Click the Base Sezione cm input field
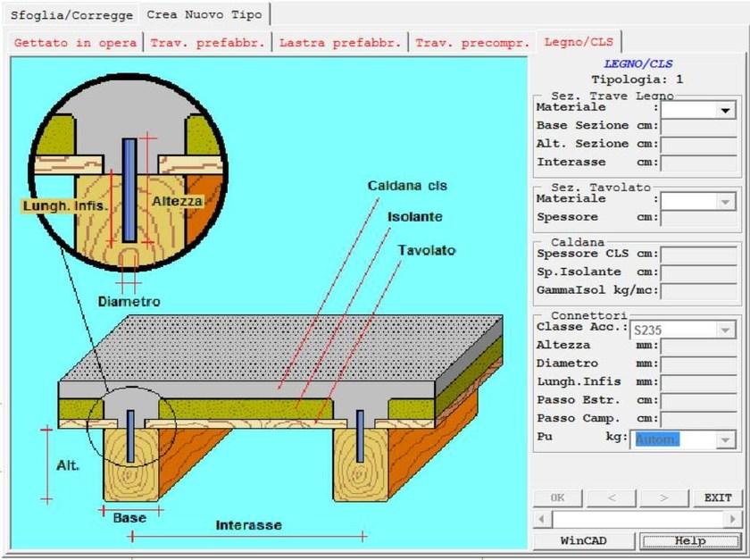Image resolution: width=750 pixels, height=560 pixels. pos(699,126)
